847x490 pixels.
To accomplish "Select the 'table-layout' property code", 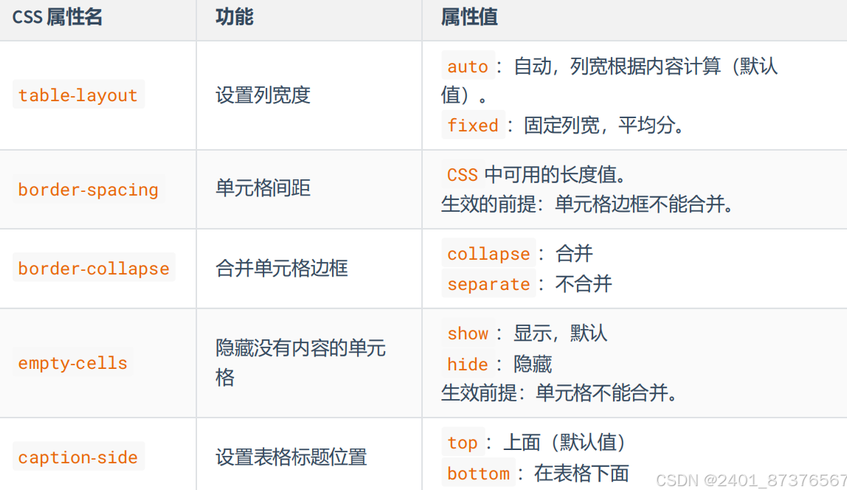I will (x=78, y=95).
